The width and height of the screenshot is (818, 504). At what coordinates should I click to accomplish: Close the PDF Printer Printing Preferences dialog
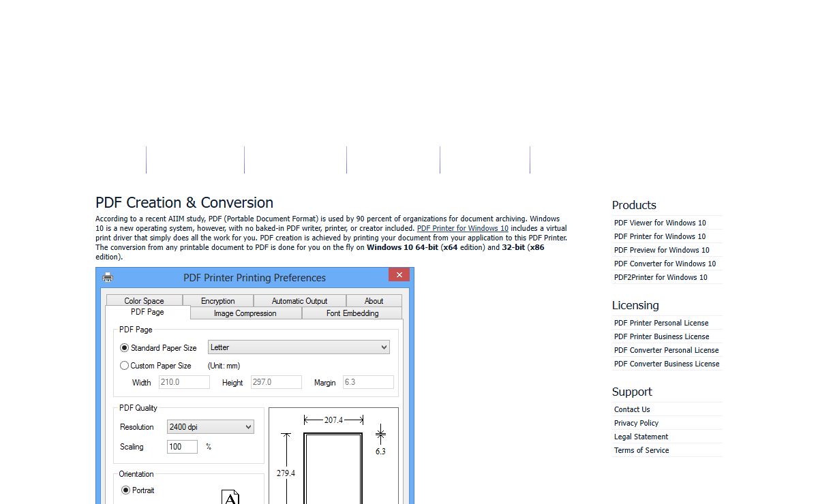coord(399,274)
